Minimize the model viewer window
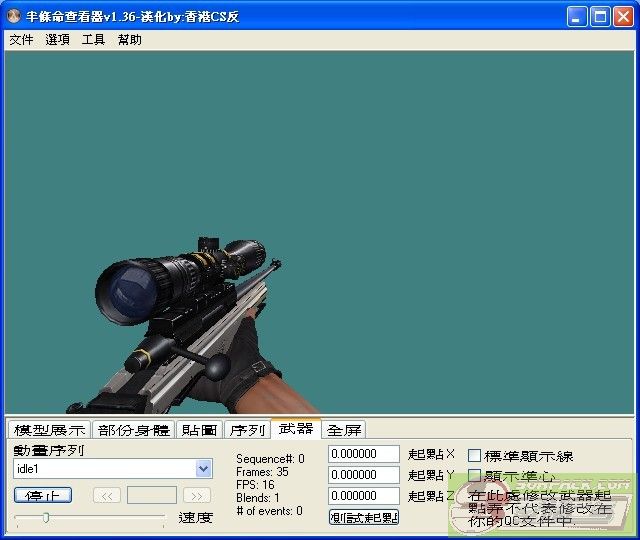The width and height of the screenshot is (640, 540). point(578,16)
